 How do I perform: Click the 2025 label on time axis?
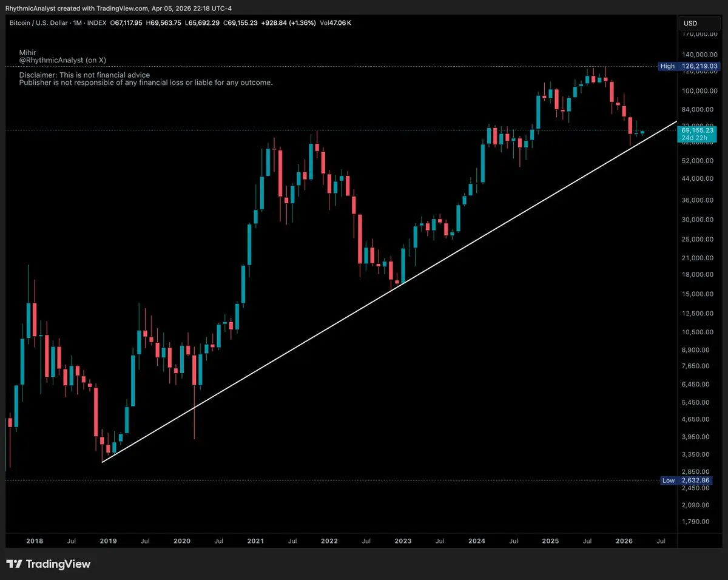(x=550, y=541)
